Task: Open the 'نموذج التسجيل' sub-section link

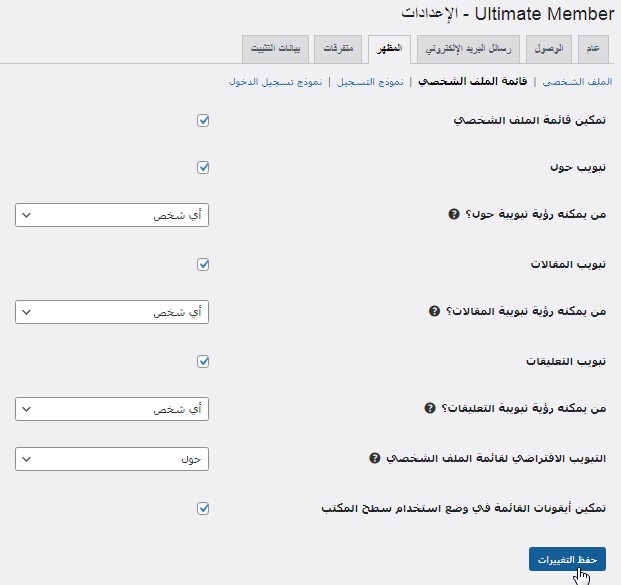Action: (x=369, y=82)
